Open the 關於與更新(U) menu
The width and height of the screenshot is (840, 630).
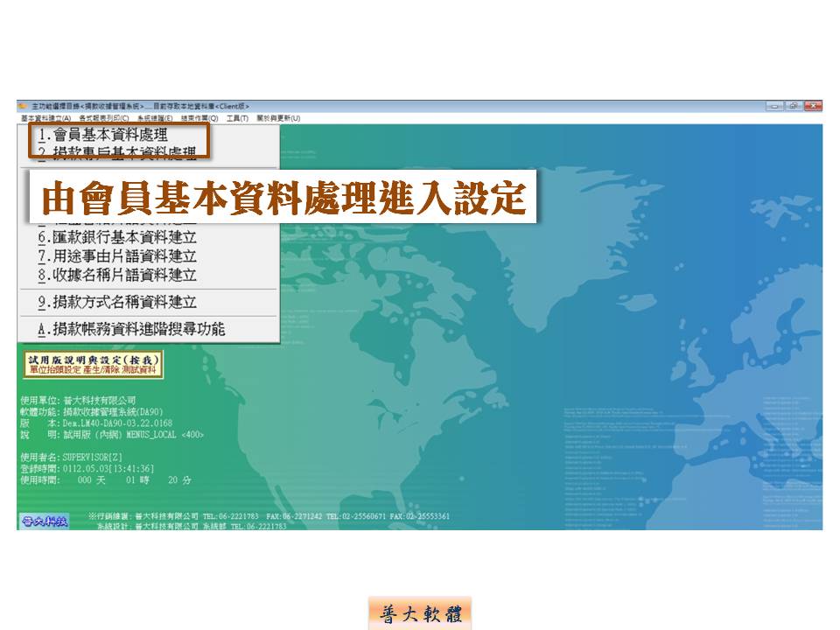[278, 118]
